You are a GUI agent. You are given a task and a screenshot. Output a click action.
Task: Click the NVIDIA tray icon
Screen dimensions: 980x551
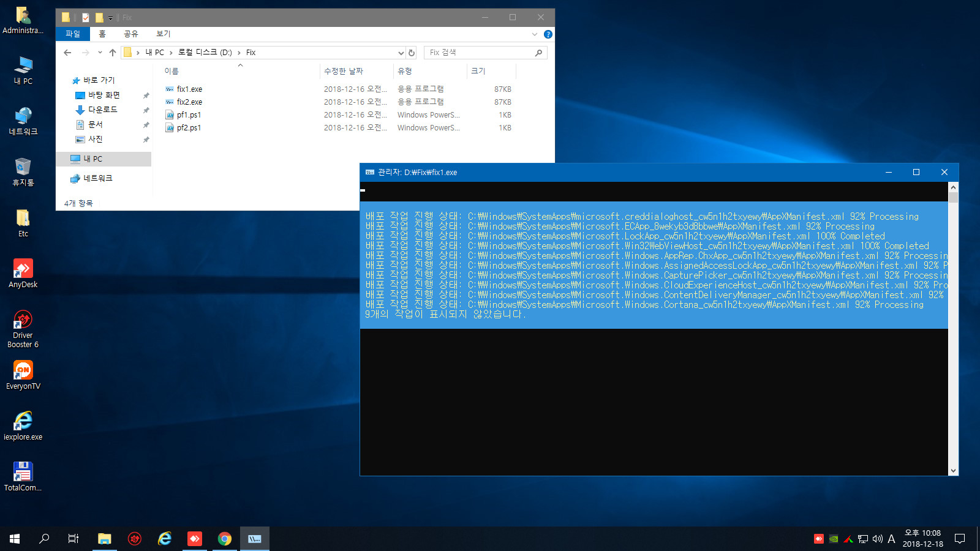pyautogui.click(x=834, y=539)
